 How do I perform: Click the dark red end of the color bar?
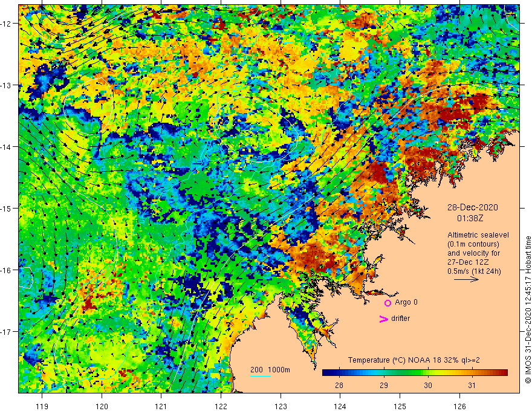pos(504,373)
